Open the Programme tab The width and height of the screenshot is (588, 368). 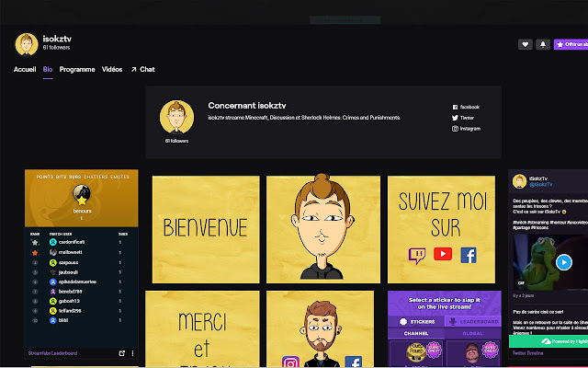(77, 70)
